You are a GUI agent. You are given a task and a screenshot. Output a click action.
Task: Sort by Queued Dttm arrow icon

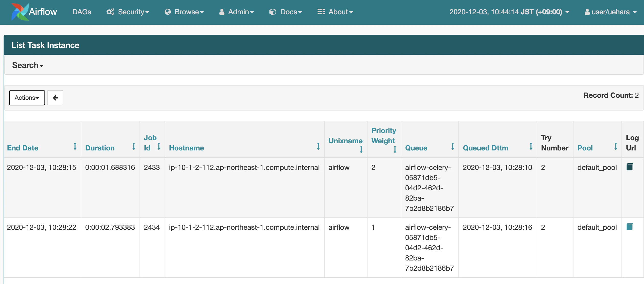coord(531,146)
